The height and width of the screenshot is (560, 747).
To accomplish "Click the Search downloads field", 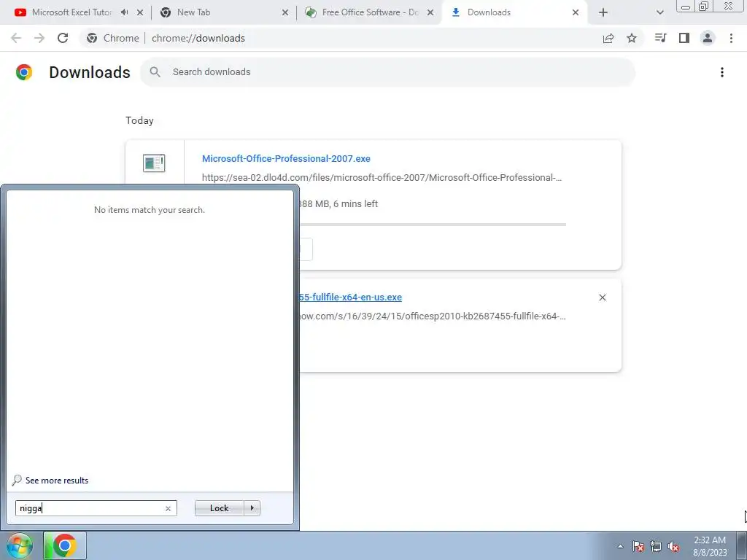I will (x=387, y=72).
